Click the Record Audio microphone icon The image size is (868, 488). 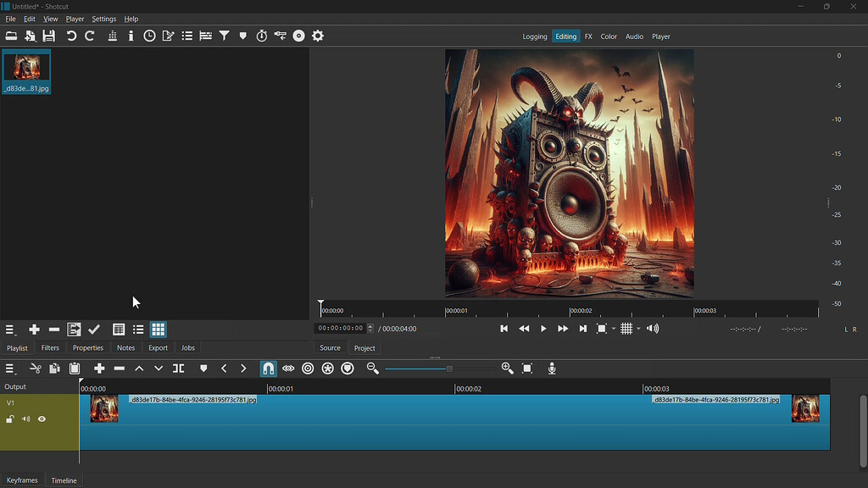tap(553, 368)
